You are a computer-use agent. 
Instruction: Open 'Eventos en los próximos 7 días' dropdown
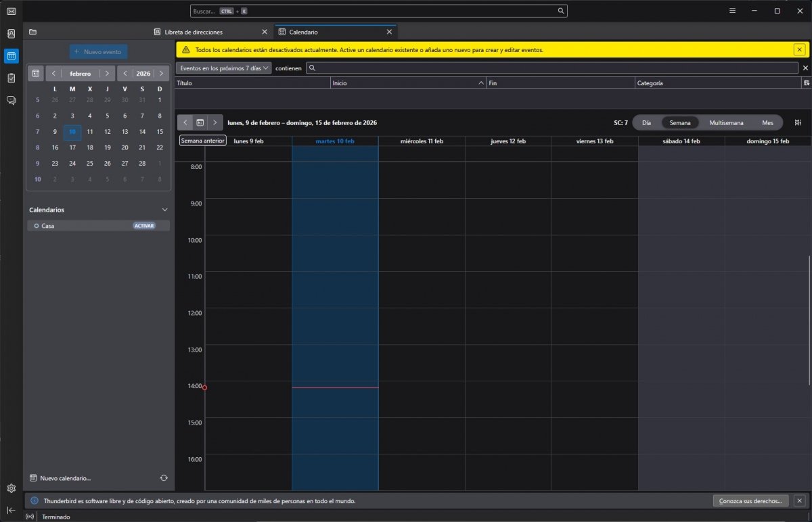point(223,68)
